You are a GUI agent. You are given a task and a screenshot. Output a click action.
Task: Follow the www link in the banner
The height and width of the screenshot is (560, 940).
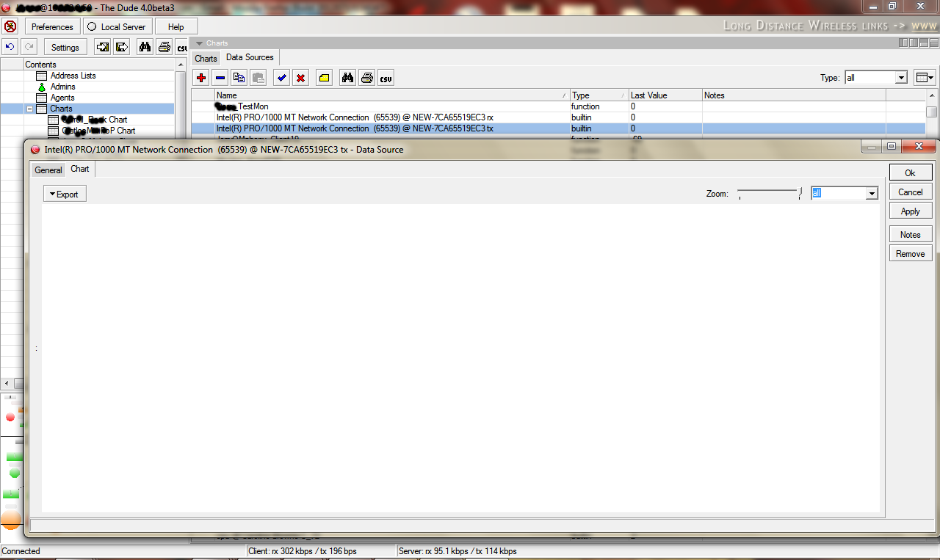point(924,26)
